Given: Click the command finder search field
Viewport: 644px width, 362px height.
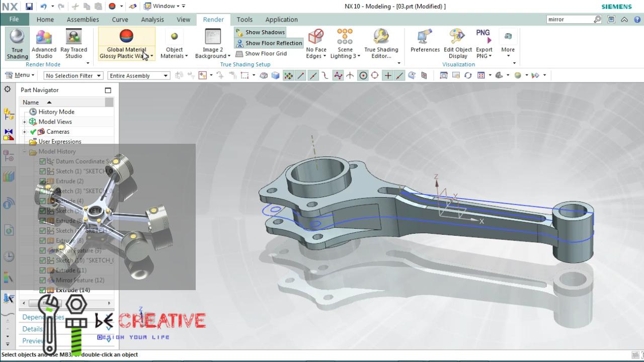Looking at the screenshot, I should (x=569, y=20).
